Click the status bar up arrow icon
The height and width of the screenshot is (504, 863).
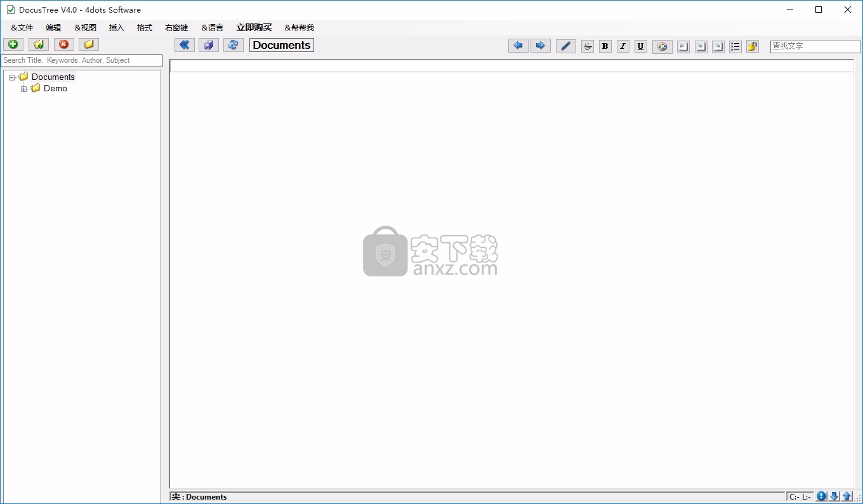[847, 496]
